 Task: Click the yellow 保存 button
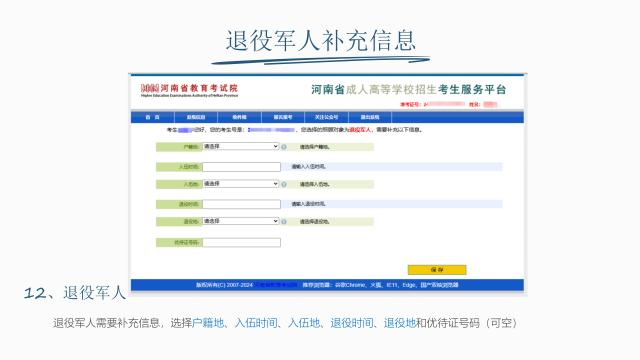point(437,270)
